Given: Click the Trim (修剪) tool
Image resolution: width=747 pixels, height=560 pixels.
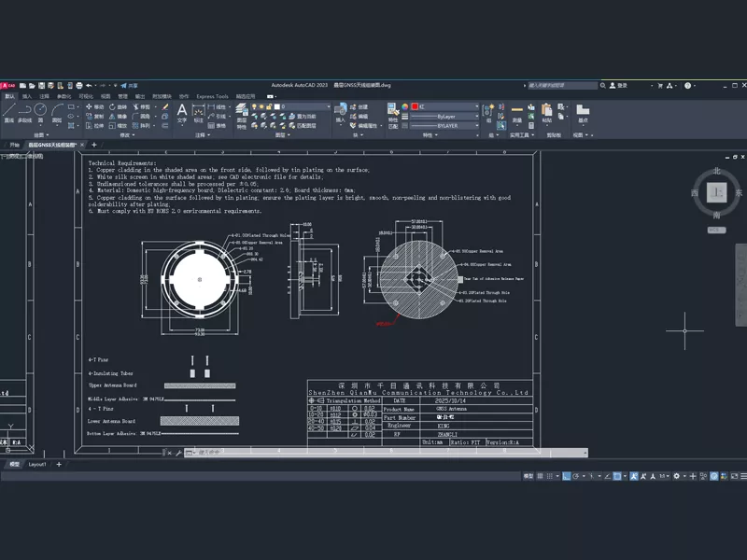Looking at the screenshot, I should tap(141, 106).
